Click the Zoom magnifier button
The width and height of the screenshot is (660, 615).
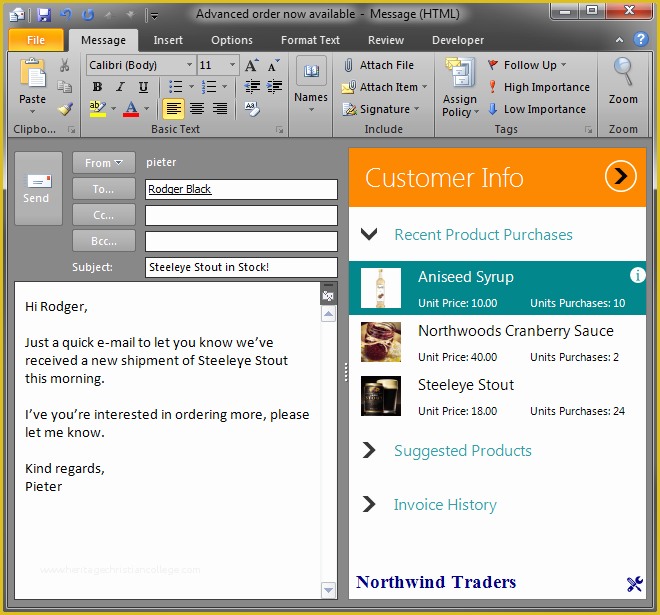pyautogui.click(x=623, y=81)
